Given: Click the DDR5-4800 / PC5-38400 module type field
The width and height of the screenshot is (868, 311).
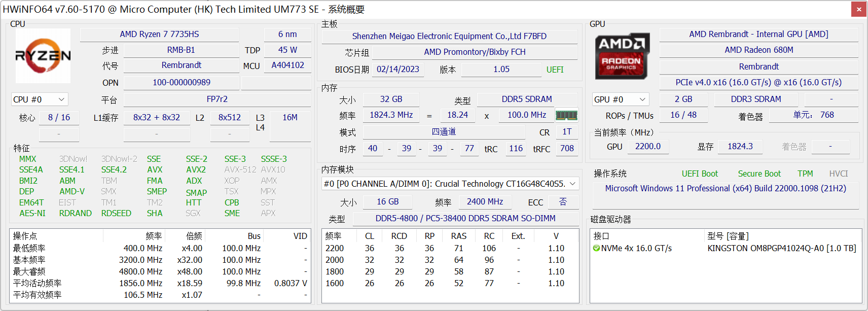Looking at the screenshot, I should pyautogui.click(x=465, y=218).
